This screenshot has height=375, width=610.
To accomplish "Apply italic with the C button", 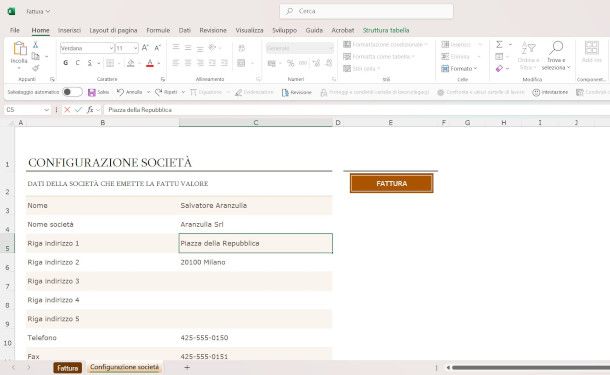I will click(x=77, y=63).
